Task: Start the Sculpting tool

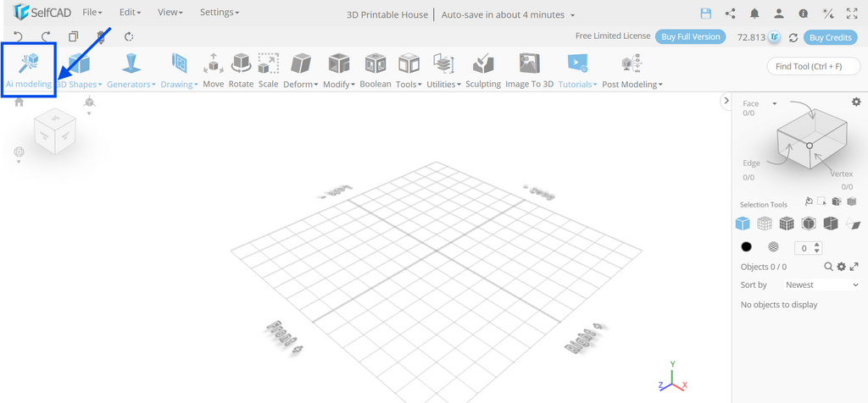Action: point(482,71)
